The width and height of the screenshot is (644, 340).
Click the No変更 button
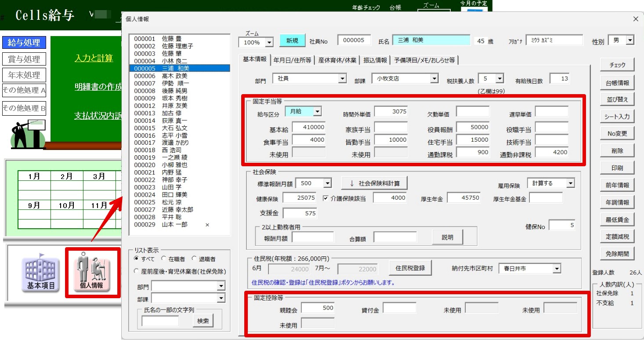point(617,134)
